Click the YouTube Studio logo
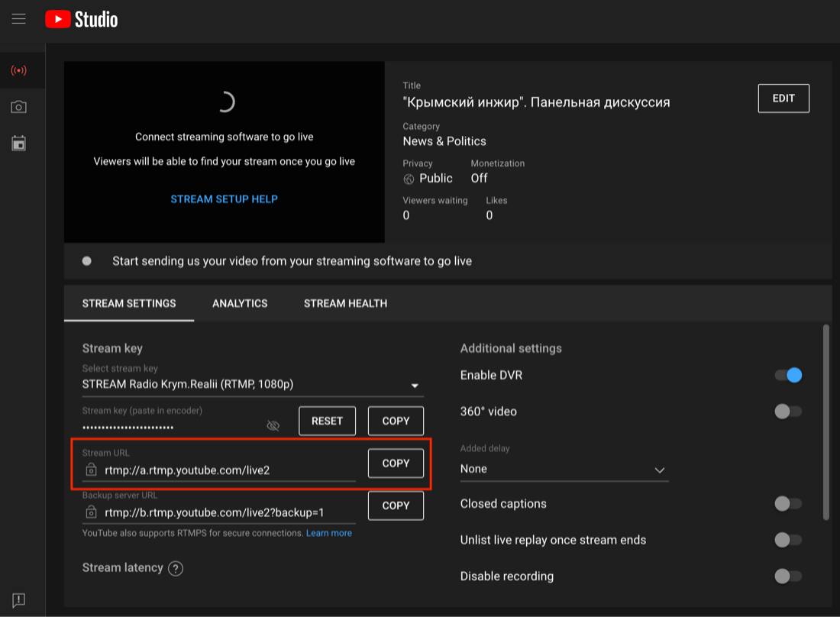Screen dimensions: 840x620 click(x=82, y=19)
